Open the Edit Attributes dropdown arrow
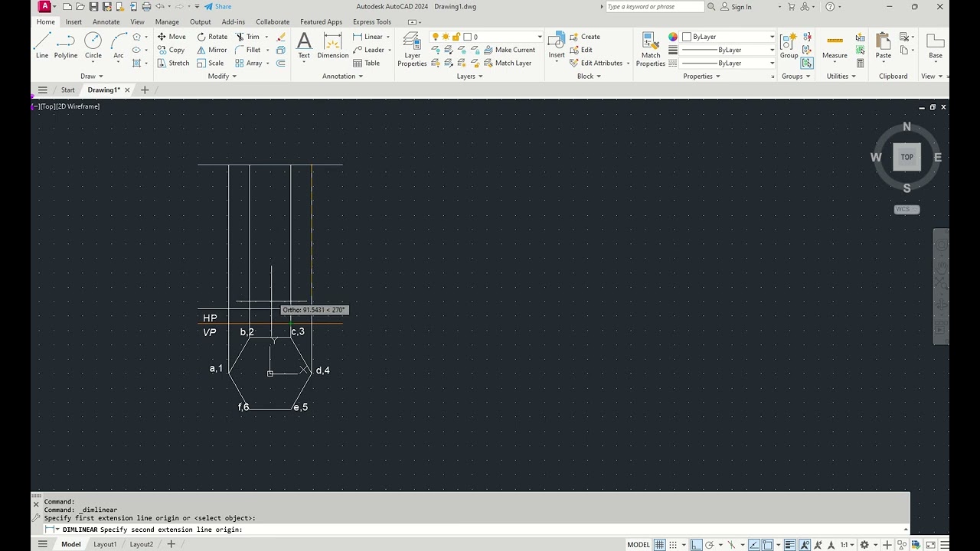Screen dimensions: 980x551 click(628, 63)
